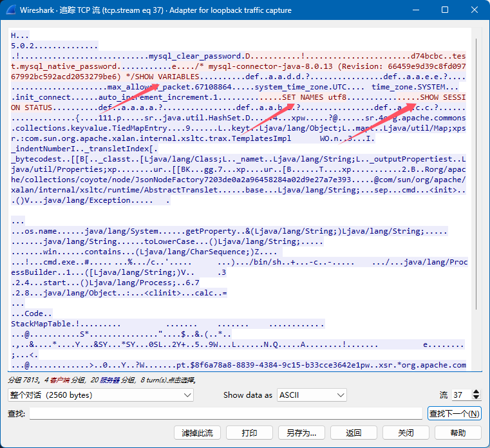Click the 查找: label
This screenshot has height=448, width=490.
pyautogui.click(x=16, y=413)
